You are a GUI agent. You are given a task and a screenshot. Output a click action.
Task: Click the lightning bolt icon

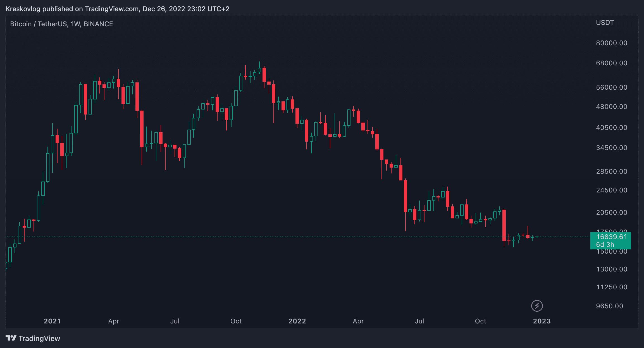click(537, 306)
